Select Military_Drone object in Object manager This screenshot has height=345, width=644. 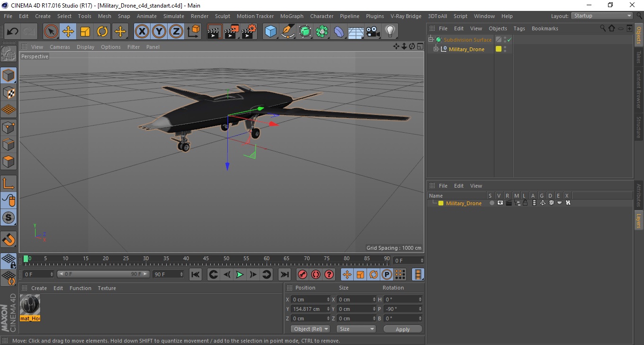466,49
